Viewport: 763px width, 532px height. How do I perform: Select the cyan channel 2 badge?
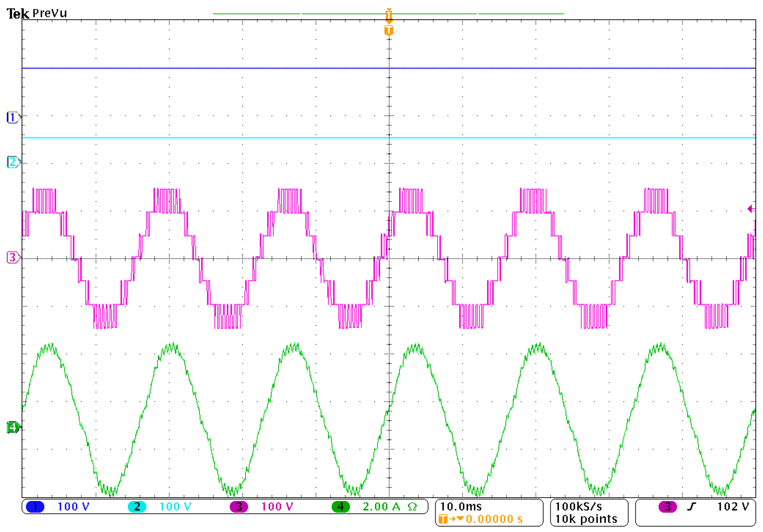(x=137, y=507)
